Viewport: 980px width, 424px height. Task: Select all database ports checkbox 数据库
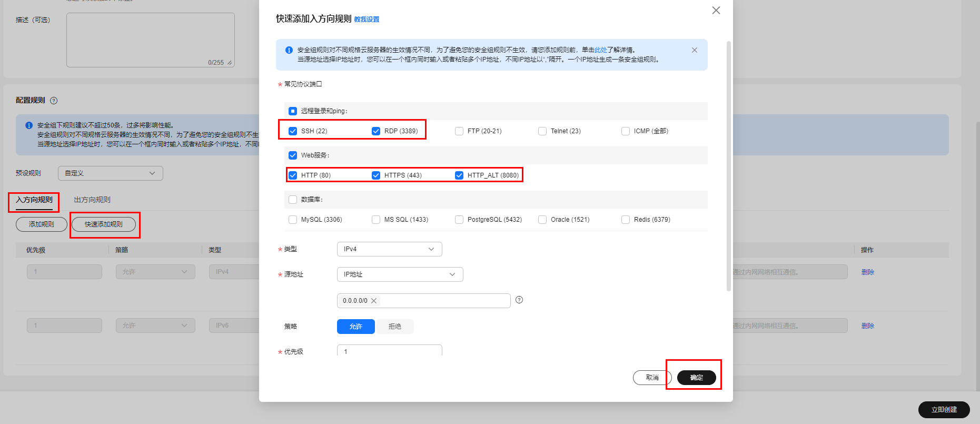[293, 200]
